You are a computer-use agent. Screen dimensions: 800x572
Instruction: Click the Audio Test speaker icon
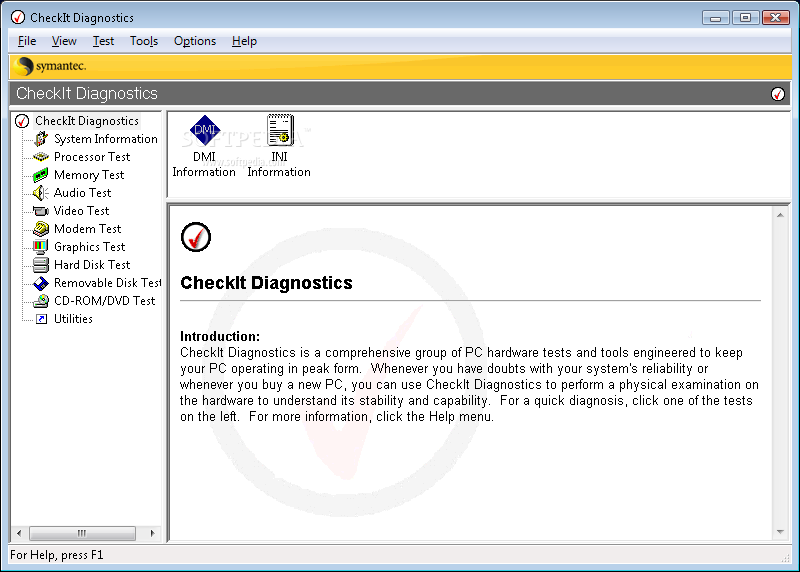pyautogui.click(x=41, y=193)
